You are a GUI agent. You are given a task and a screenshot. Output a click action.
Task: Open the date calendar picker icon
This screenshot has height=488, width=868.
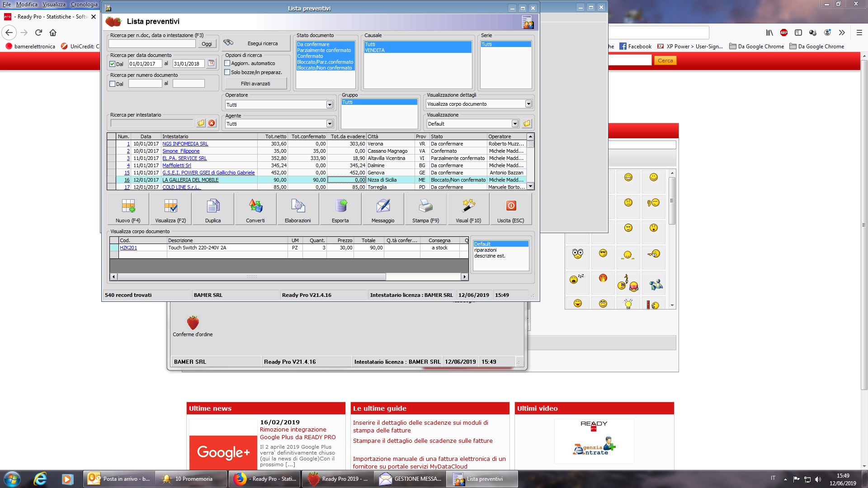[x=211, y=64]
